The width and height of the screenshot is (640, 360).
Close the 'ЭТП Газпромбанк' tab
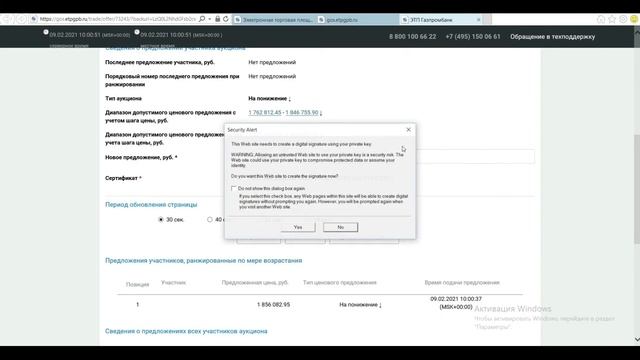pos(478,20)
